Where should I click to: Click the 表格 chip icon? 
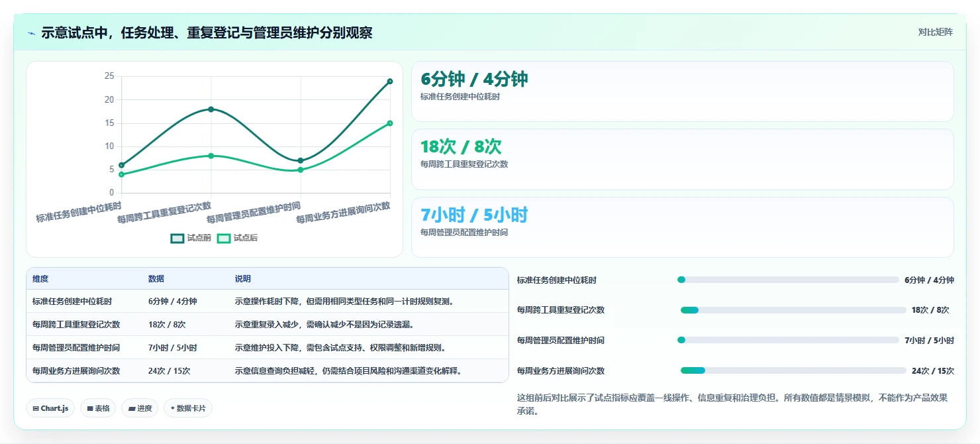tap(90, 409)
